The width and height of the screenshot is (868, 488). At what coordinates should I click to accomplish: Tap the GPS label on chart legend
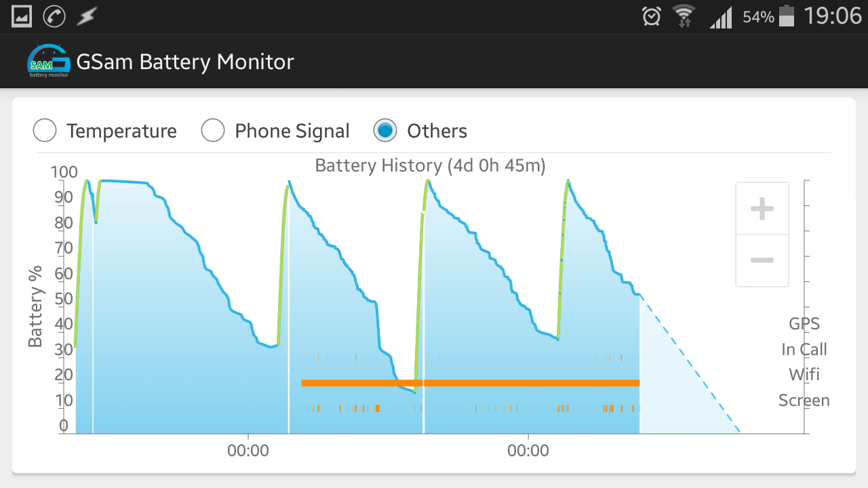tap(804, 324)
